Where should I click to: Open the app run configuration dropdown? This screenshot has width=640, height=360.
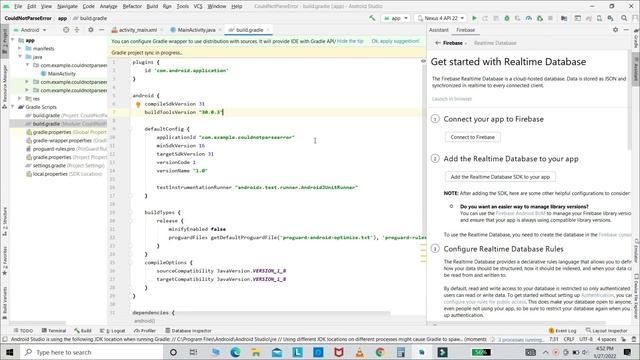coord(396,18)
